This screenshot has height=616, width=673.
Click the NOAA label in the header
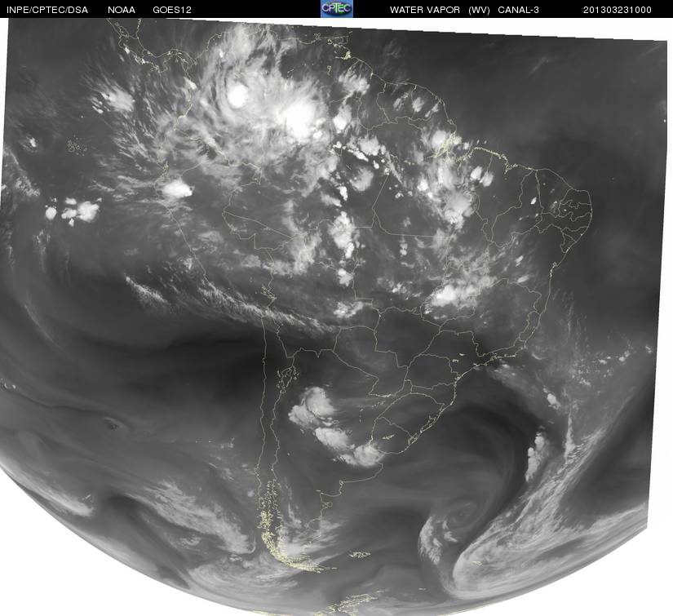[122, 10]
